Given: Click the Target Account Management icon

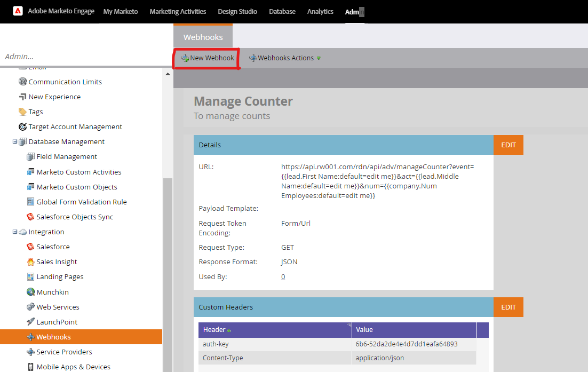Looking at the screenshot, I should click(x=22, y=126).
